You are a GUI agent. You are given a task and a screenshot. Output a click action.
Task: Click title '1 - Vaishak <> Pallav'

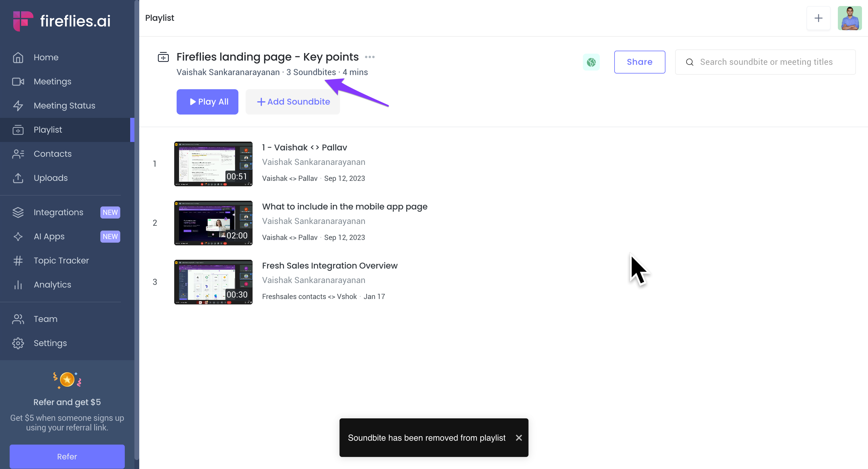(304, 148)
